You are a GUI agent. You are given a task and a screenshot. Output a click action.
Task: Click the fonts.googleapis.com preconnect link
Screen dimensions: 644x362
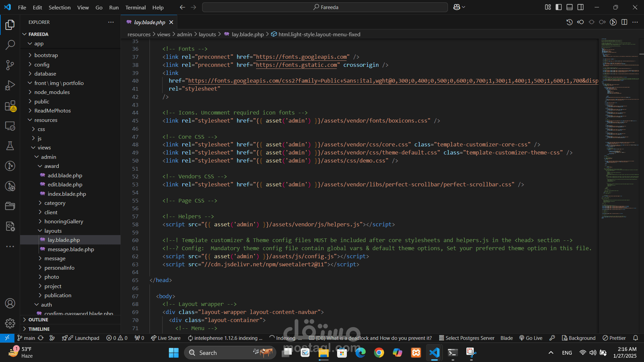pos(301,57)
